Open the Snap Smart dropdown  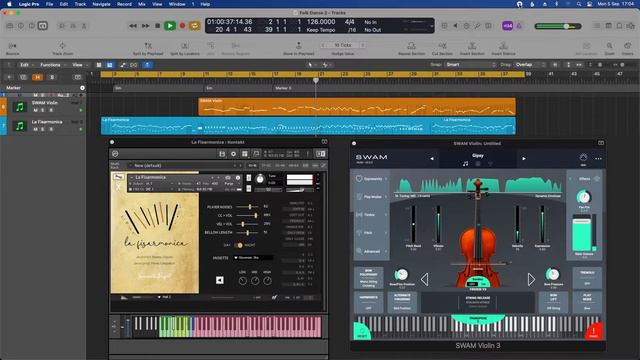click(470, 64)
